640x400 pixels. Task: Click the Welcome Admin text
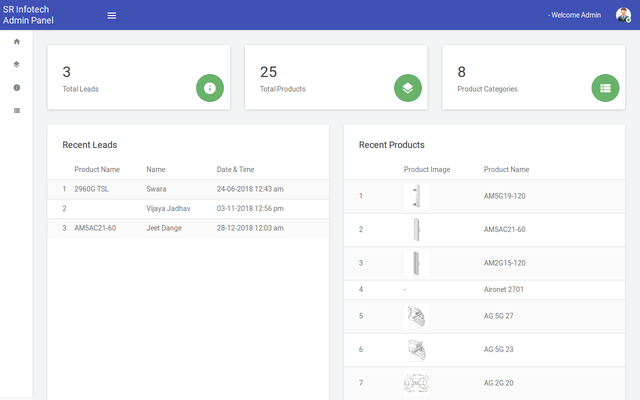click(574, 15)
